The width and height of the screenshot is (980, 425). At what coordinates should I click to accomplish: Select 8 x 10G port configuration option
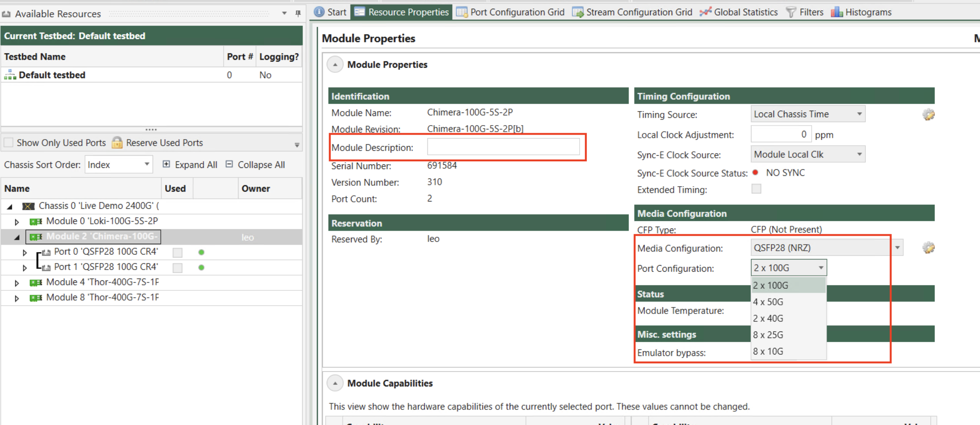pos(788,351)
